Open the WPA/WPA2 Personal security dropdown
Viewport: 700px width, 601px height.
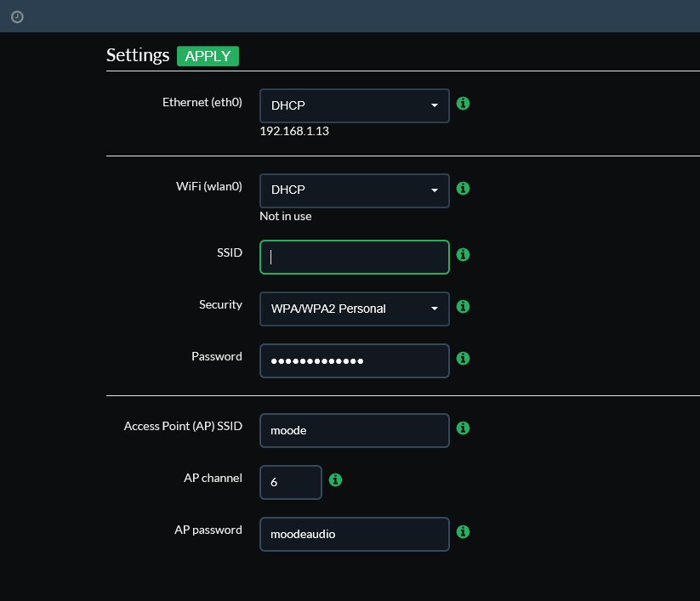(x=355, y=309)
